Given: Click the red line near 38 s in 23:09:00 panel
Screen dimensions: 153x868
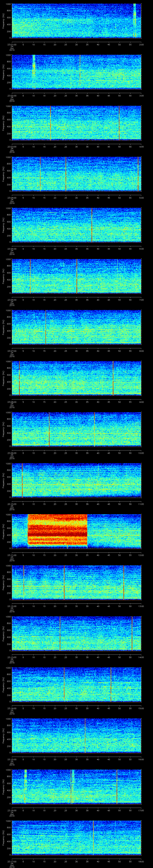Looking at the screenshot, I should click(94, 429).
